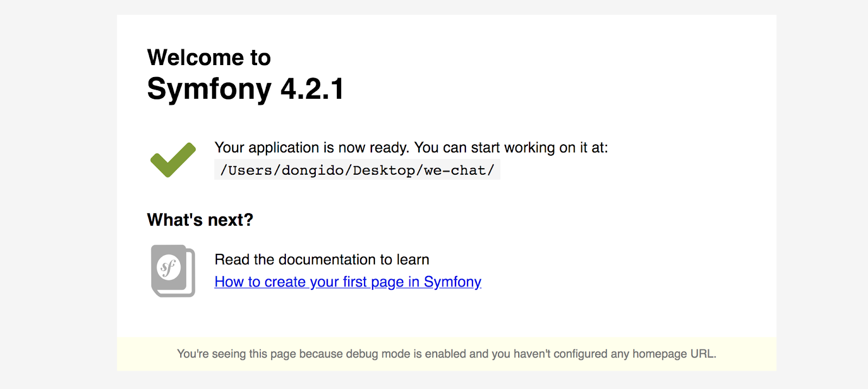Select the /Users/dongido/Desktop/we-chat/ path text
Image resolution: width=868 pixels, height=389 pixels.
[357, 170]
